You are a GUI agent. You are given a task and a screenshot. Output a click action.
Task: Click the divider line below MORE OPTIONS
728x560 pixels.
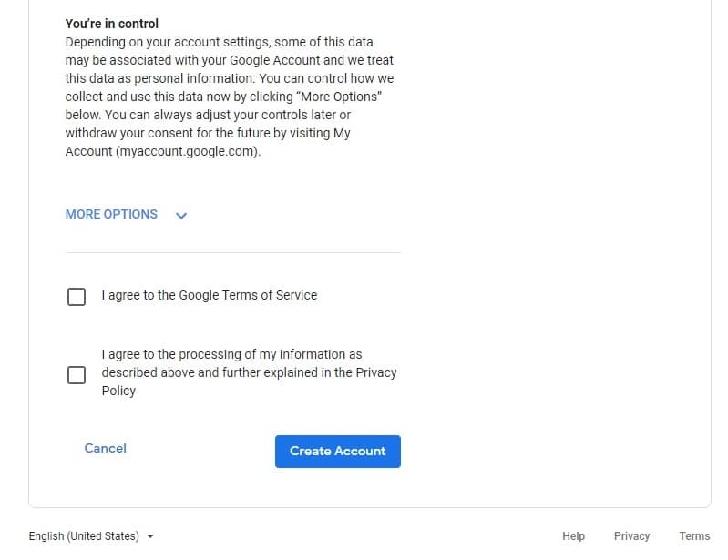tap(233, 252)
